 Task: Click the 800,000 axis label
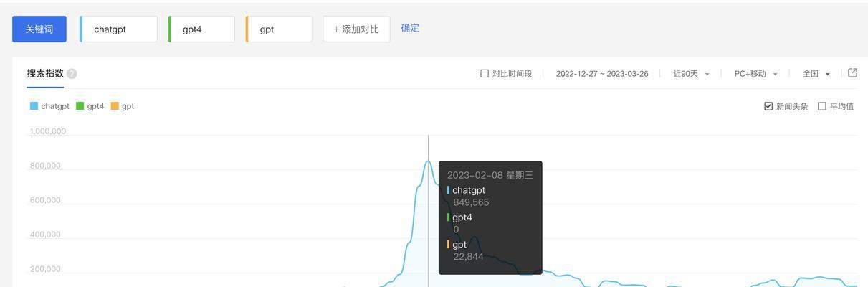(45, 166)
